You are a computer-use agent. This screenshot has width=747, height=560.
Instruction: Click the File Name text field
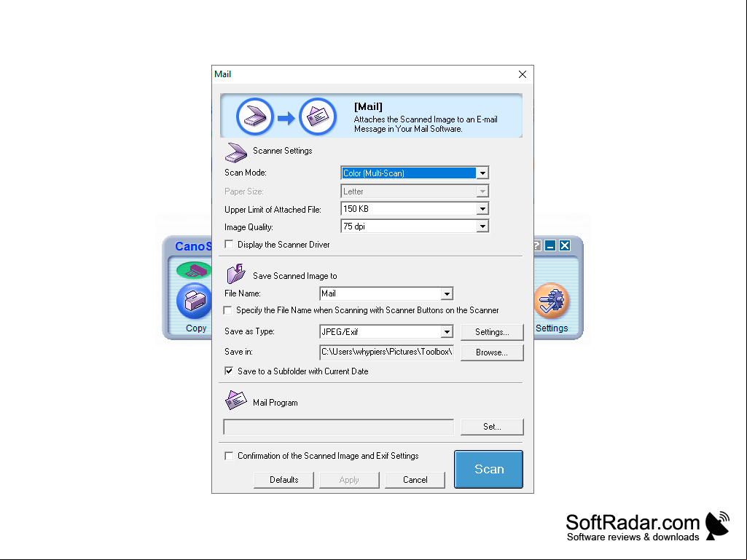380,293
